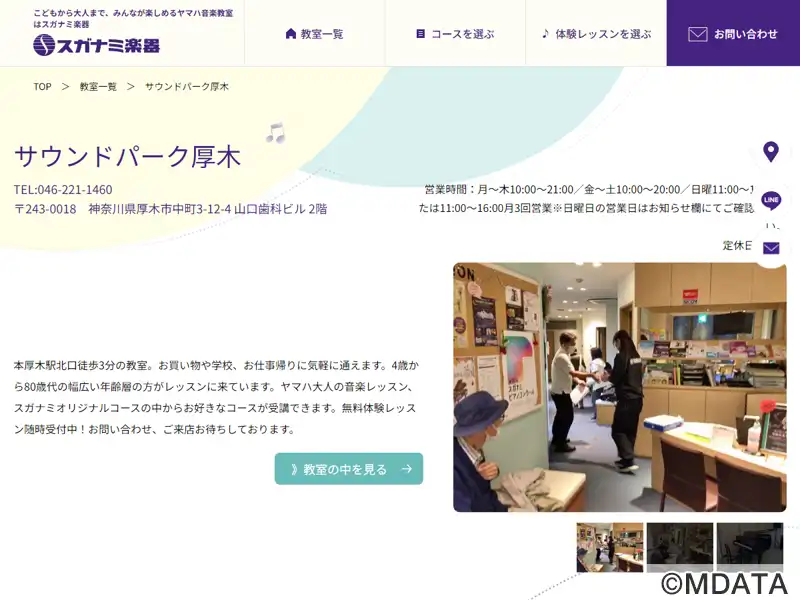800x600 pixels.
Task: Go to TOP in the breadcrumb
Action: [x=42, y=87]
